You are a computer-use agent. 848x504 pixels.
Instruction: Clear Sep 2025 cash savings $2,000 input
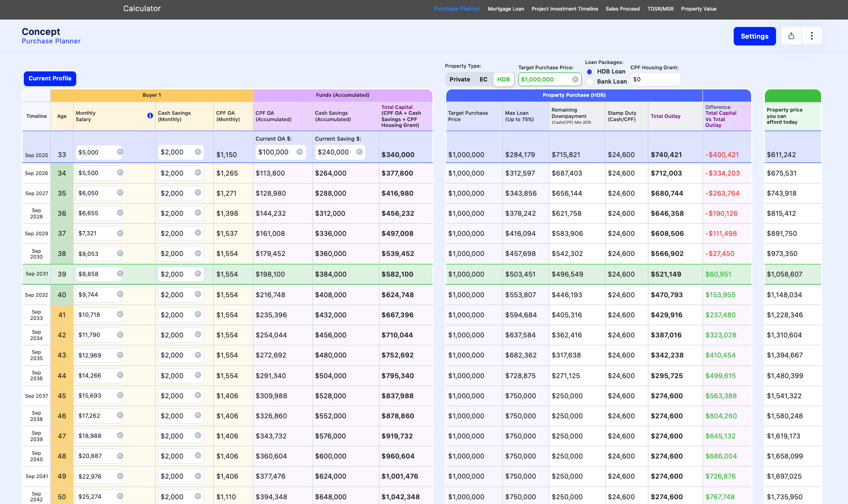pyautogui.click(x=198, y=152)
